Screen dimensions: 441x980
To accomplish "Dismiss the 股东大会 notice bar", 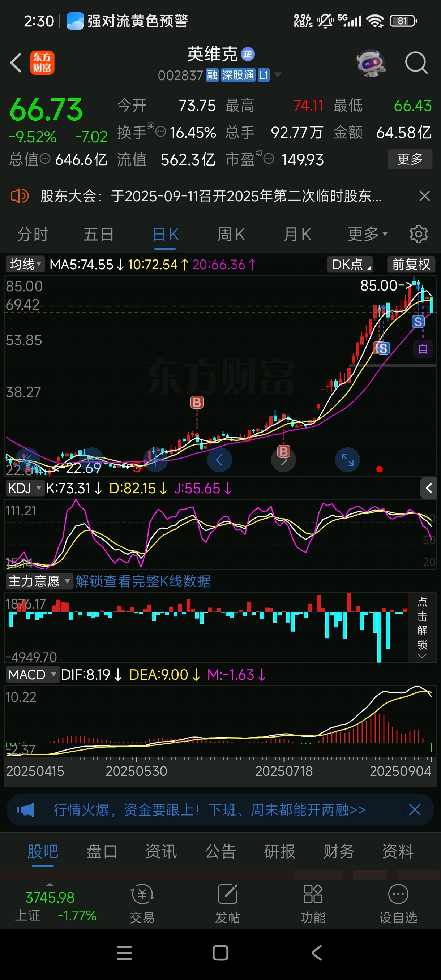I will click(x=424, y=196).
